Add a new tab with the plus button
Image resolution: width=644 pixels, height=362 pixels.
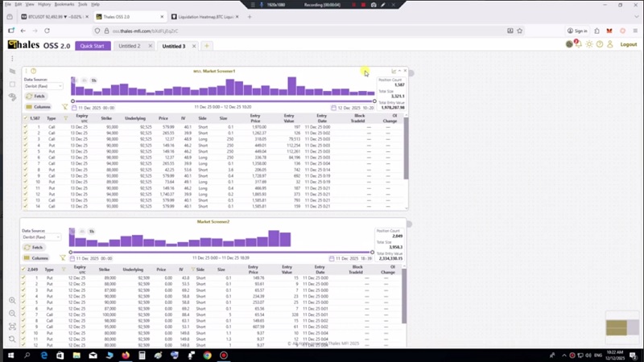click(206, 46)
